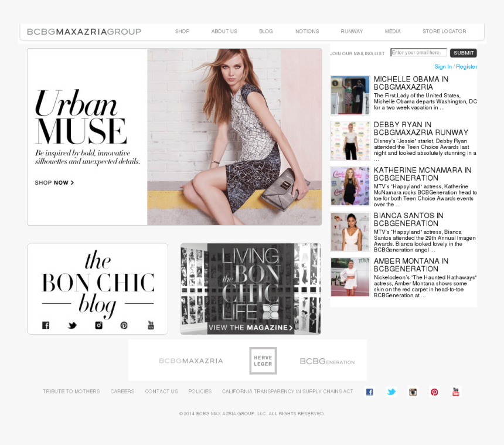
Task: Open Twitter icon in Bon Chic blog box
Action: [72, 325]
